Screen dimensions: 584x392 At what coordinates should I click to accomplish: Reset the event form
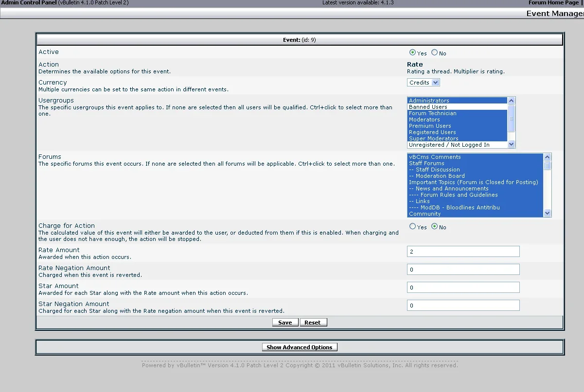[x=313, y=323]
